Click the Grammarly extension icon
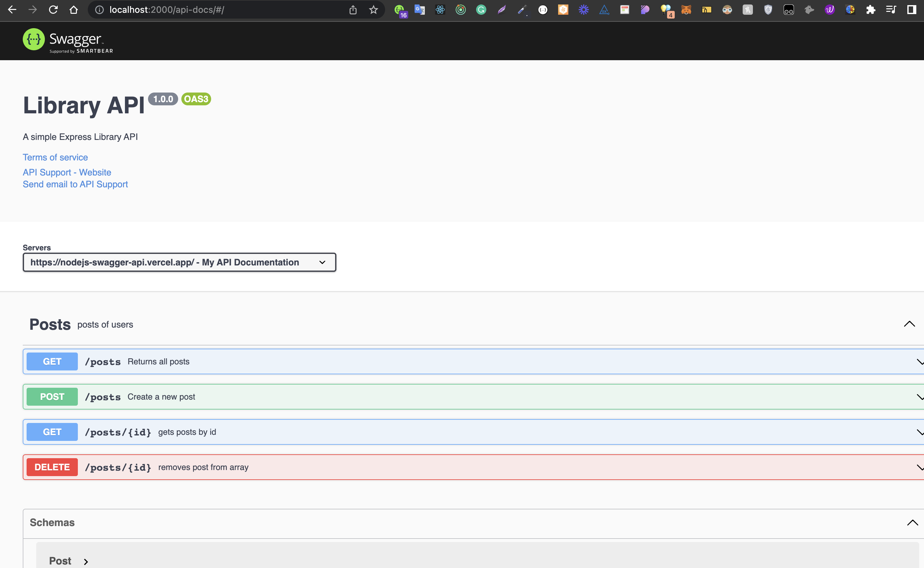This screenshot has width=924, height=568. point(481,10)
